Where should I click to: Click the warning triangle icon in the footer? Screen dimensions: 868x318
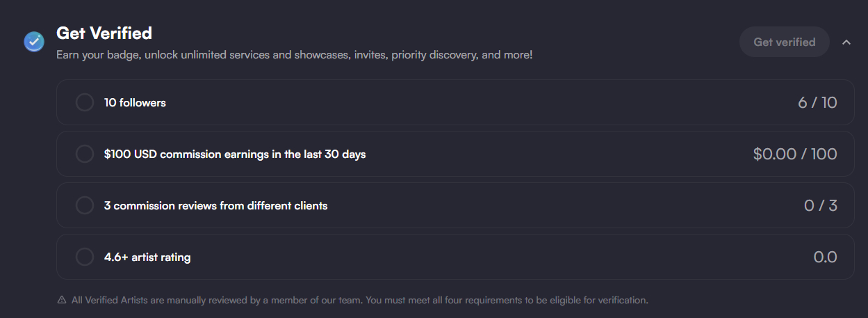(62, 300)
